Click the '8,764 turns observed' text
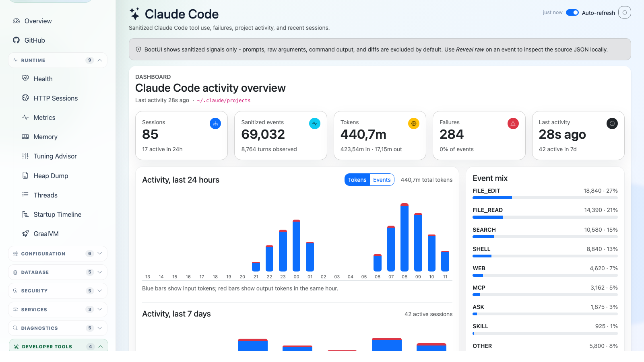 269,149
